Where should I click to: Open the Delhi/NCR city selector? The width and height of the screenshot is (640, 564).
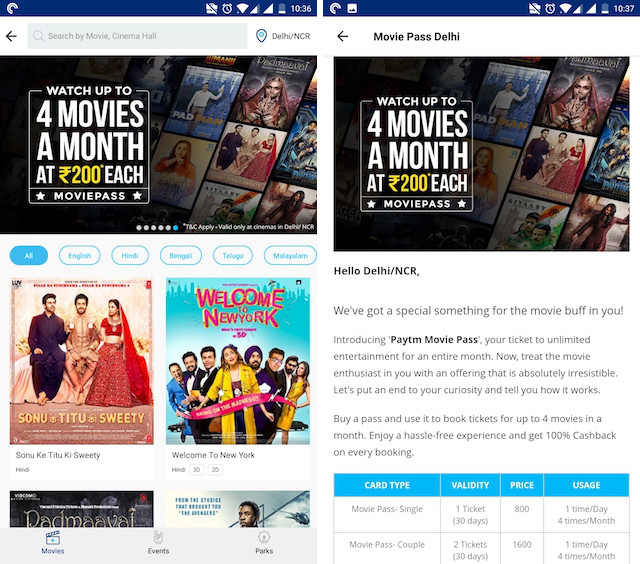point(283,36)
